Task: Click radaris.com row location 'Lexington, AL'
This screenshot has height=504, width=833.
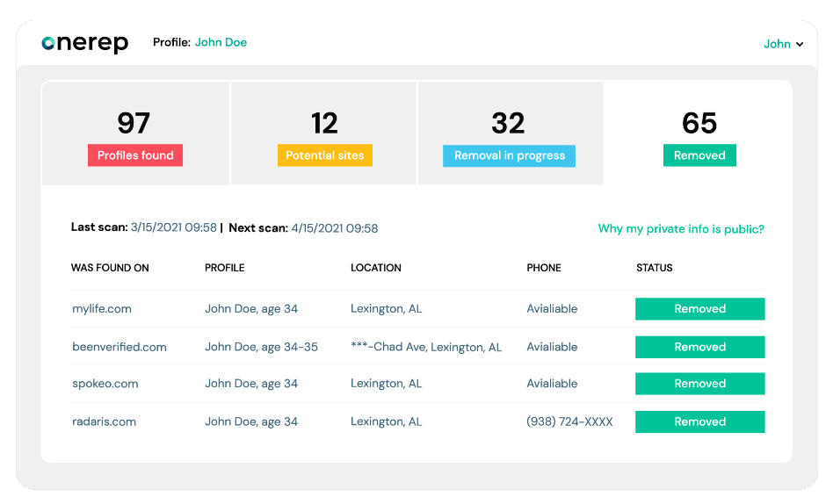Action: [386, 421]
